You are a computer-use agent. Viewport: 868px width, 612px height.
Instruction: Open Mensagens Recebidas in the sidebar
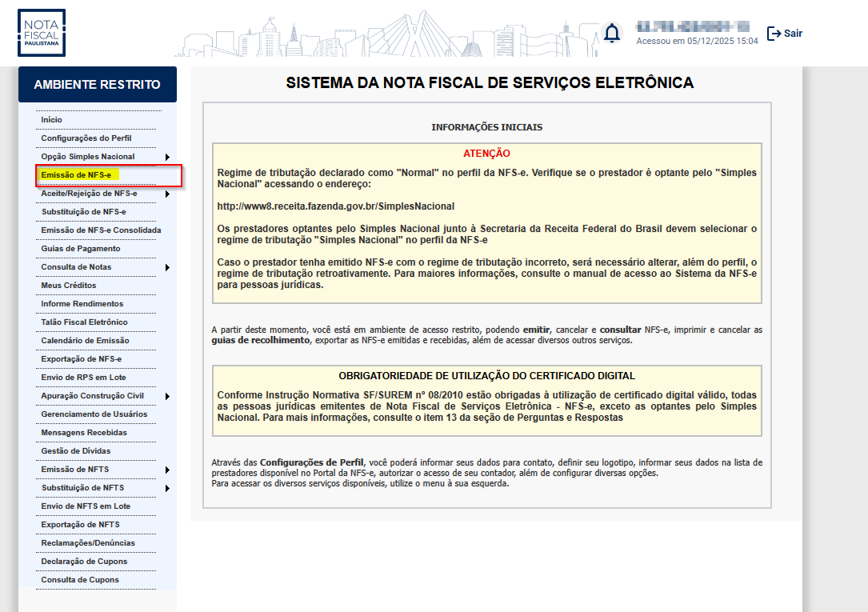[84, 433]
